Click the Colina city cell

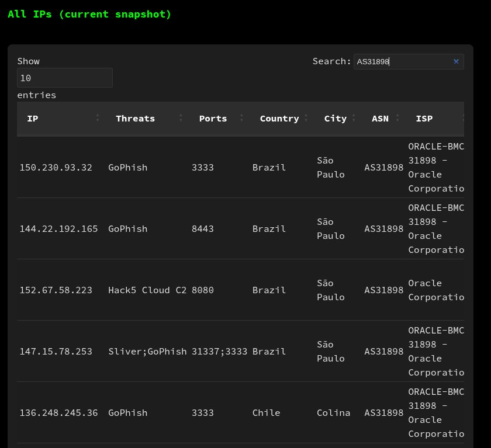[334, 413]
